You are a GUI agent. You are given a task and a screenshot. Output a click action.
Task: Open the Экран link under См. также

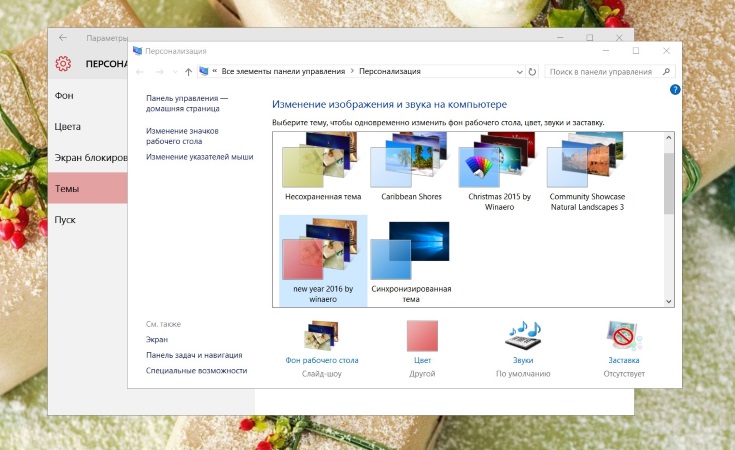(x=157, y=339)
